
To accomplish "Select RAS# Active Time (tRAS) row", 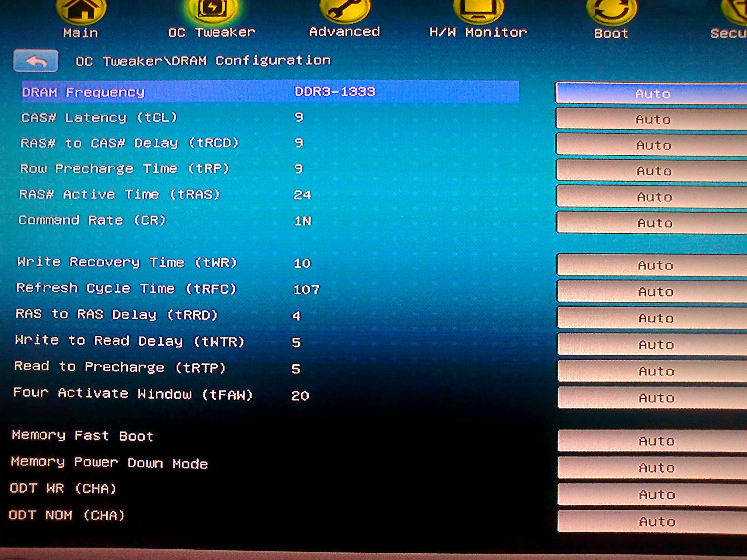I will tap(119, 194).
